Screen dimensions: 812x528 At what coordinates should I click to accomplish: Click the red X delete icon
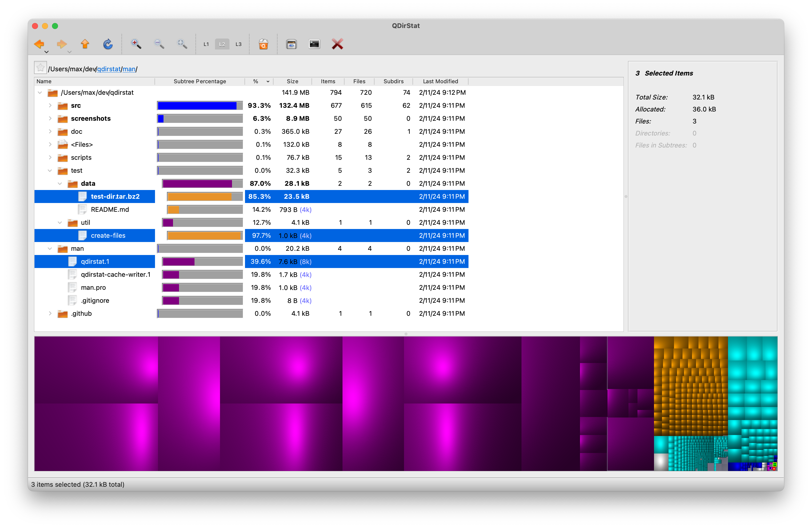337,44
